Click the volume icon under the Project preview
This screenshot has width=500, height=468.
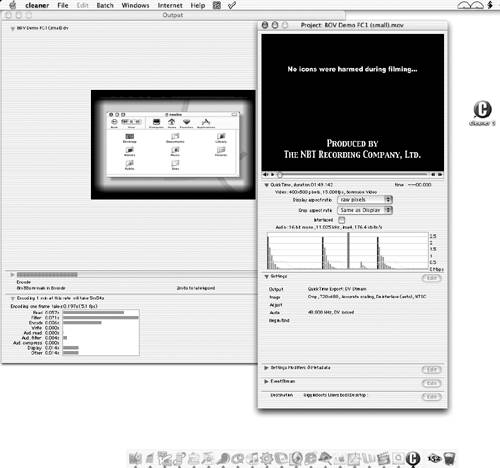(266, 174)
